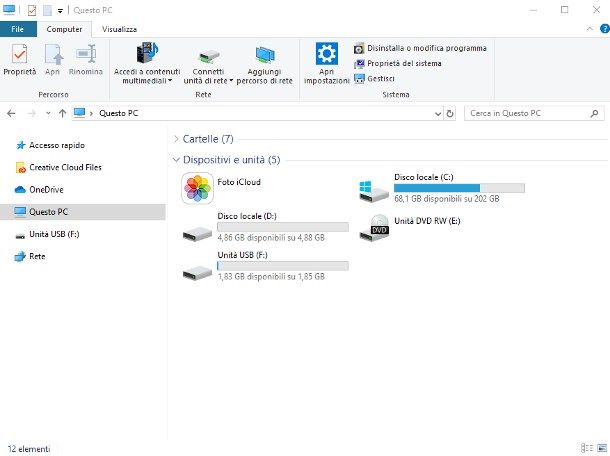Image resolution: width=610 pixels, height=456 pixels.
Task: Click 1,83 GB disponibili su 1,85 GB
Action: pos(271,277)
